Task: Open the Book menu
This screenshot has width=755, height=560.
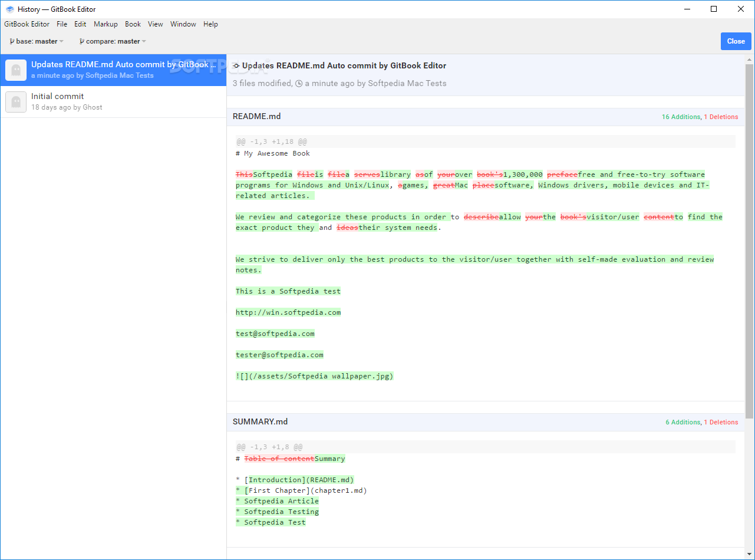Action: pyautogui.click(x=133, y=24)
